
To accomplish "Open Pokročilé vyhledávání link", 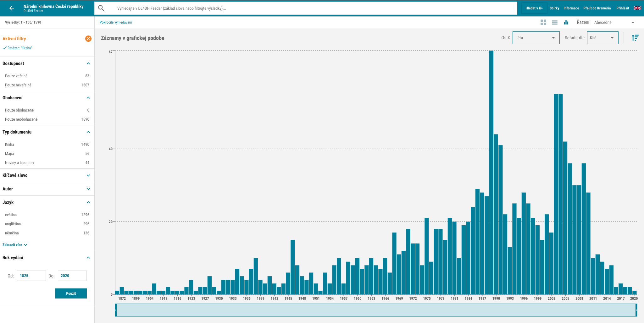I will point(116,22).
